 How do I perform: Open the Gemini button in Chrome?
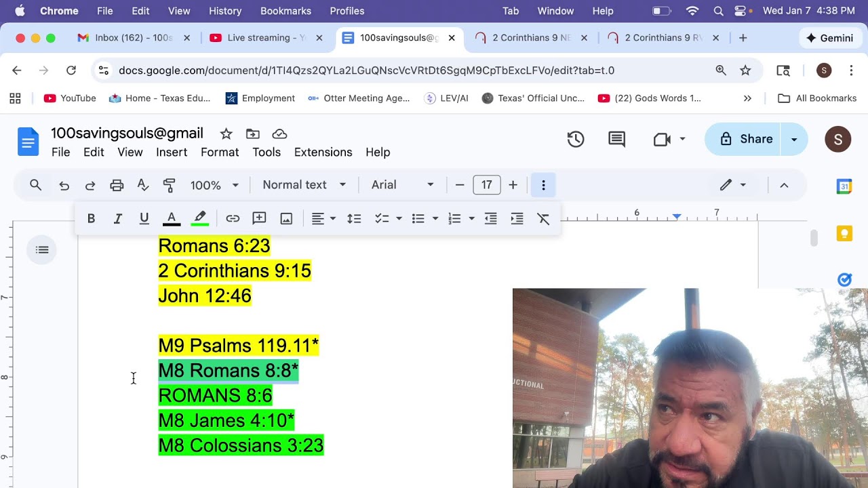click(x=830, y=38)
